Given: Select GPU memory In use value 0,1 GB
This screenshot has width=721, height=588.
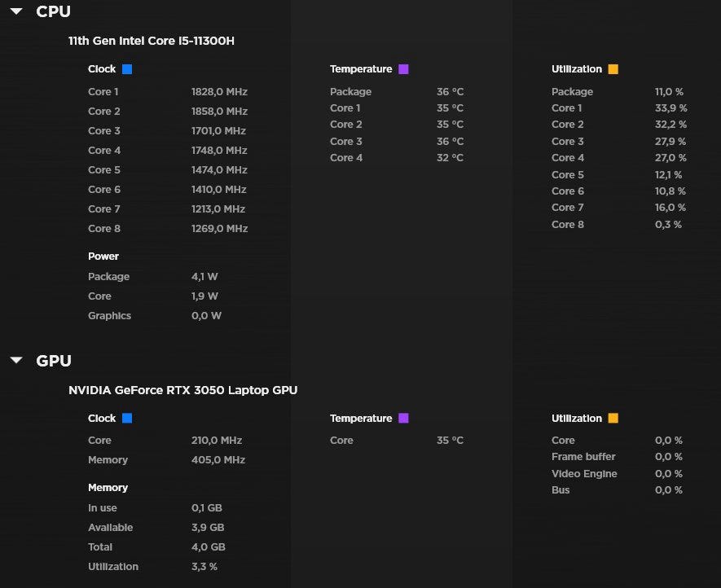Looking at the screenshot, I should coord(206,508).
